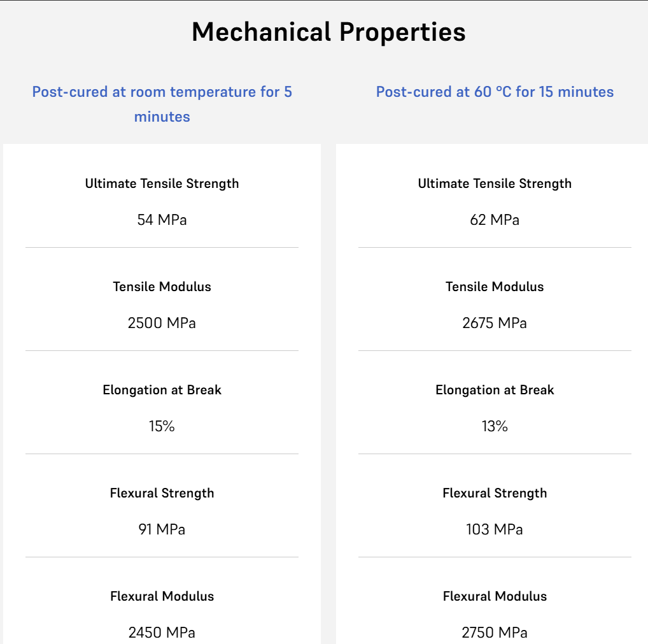Select the 103 MPa flexural strength value
The height and width of the screenshot is (644, 648).
pyautogui.click(x=495, y=529)
